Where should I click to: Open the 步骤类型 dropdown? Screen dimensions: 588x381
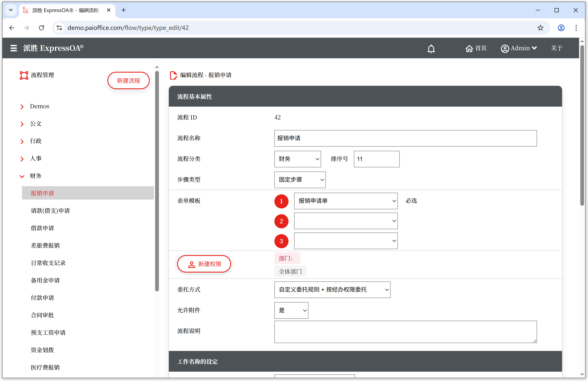pyautogui.click(x=300, y=180)
